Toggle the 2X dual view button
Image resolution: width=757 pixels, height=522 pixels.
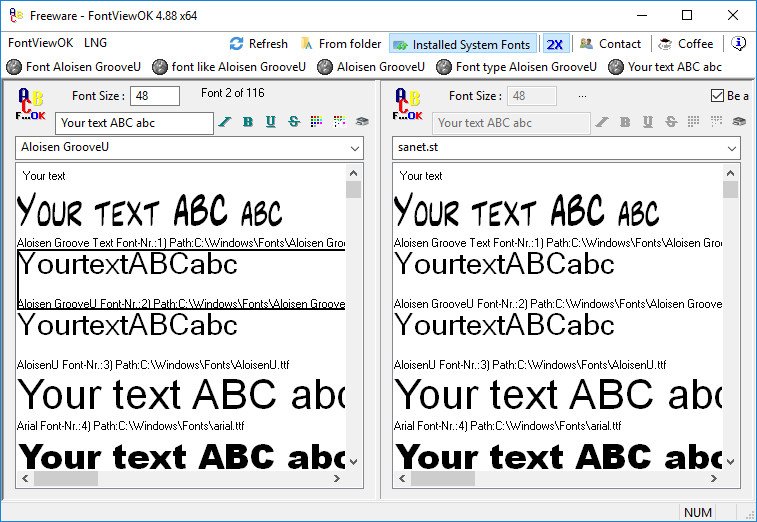point(555,44)
